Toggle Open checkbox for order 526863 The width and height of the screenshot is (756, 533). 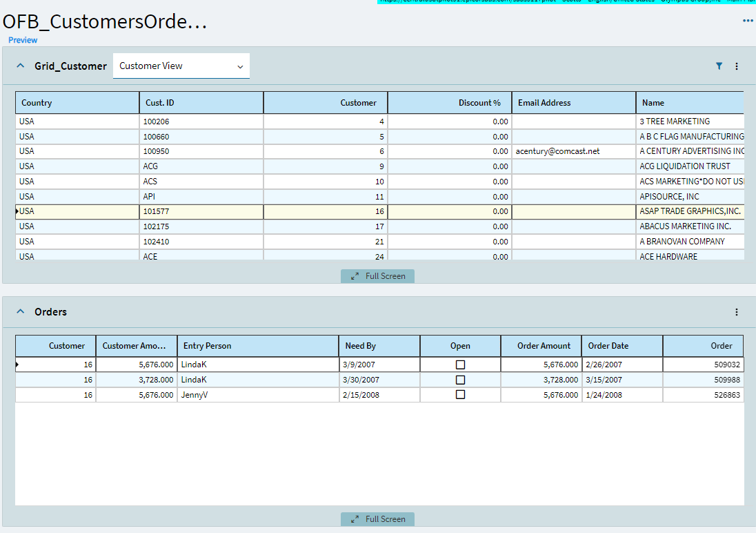(461, 394)
